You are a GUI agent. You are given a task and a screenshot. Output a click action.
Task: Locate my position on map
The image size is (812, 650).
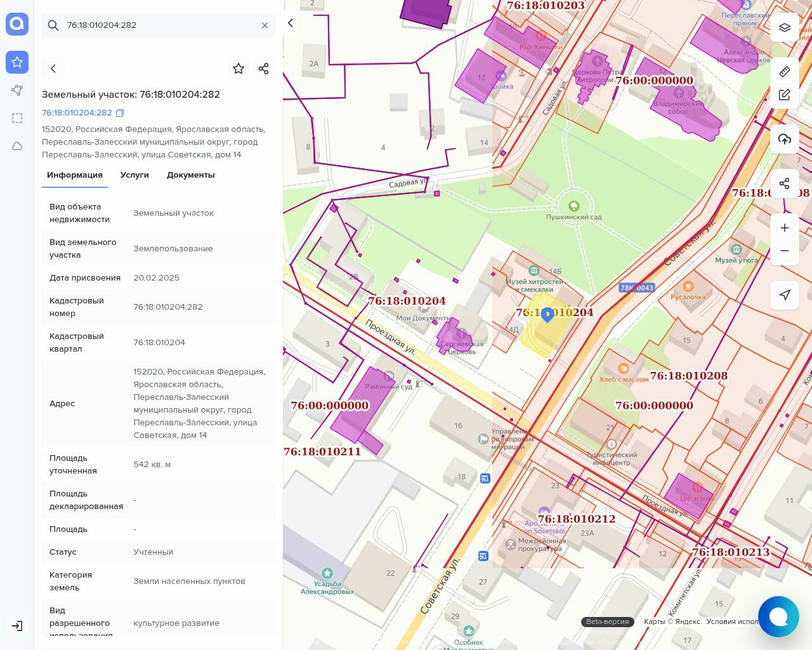pos(785,295)
